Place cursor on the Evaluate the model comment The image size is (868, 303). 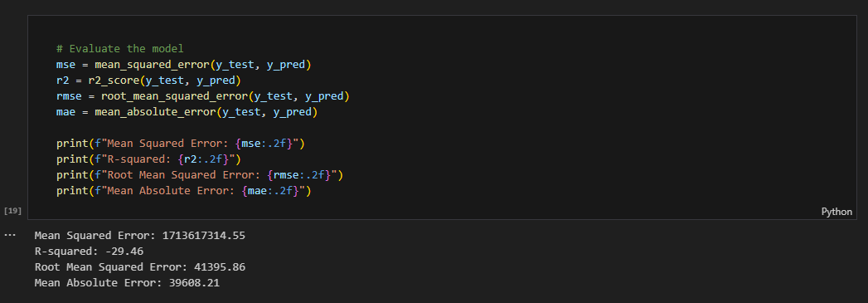pyautogui.click(x=119, y=49)
